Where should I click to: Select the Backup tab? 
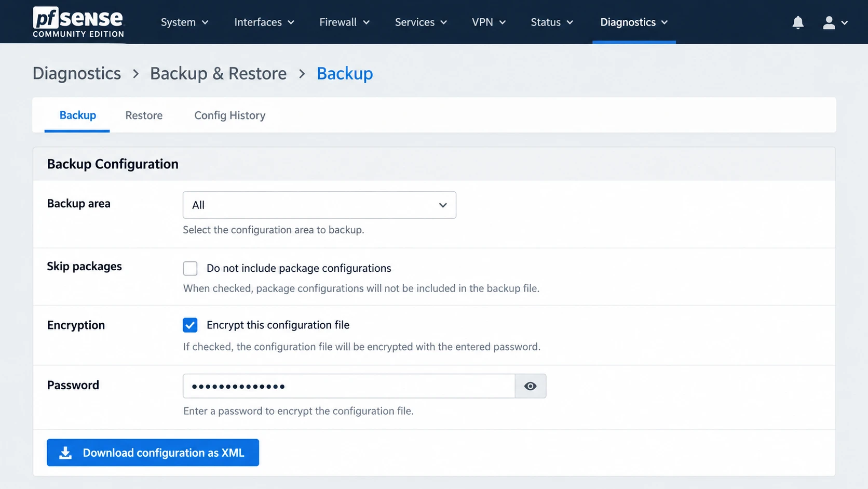tap(77, 115)
